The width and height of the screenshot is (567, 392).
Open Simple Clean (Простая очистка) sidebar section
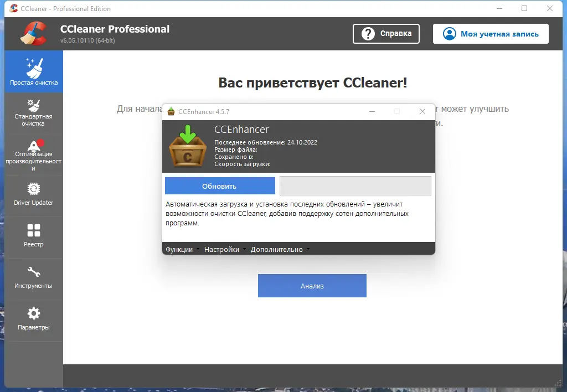point(34,71)
